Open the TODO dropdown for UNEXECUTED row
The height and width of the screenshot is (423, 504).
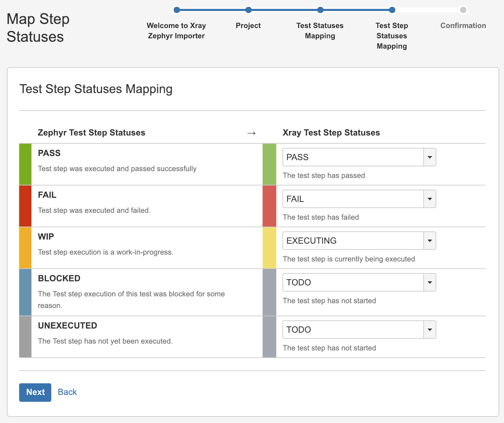click(x=359, y=330)
